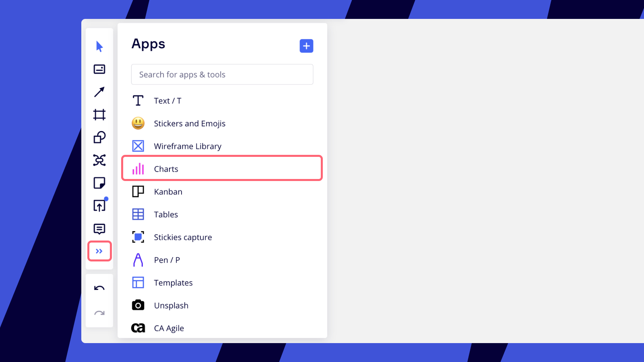
Task: Click the mind map tool icon
Action: pyautogui.click(x=99, y=160)
